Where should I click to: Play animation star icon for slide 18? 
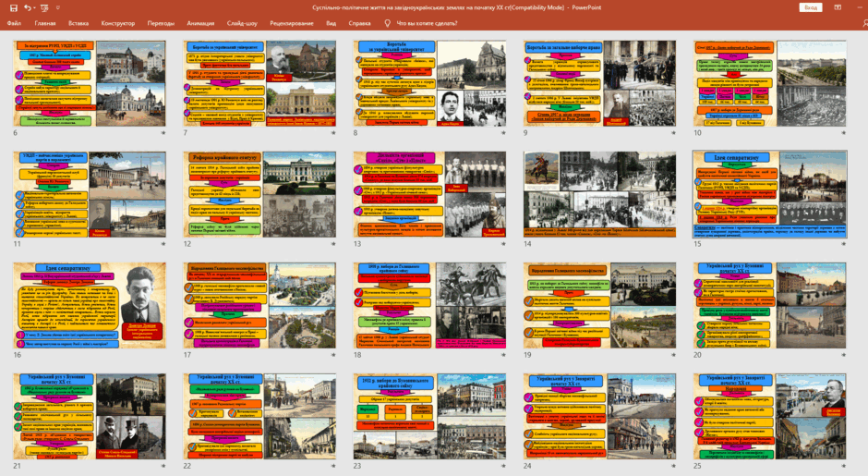click(x=503, y=355)
